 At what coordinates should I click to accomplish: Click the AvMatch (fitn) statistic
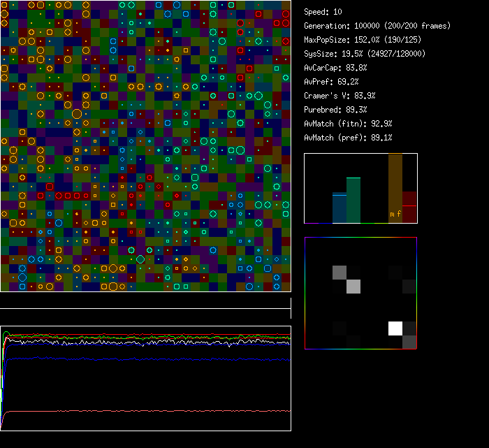tap(348, 124)
